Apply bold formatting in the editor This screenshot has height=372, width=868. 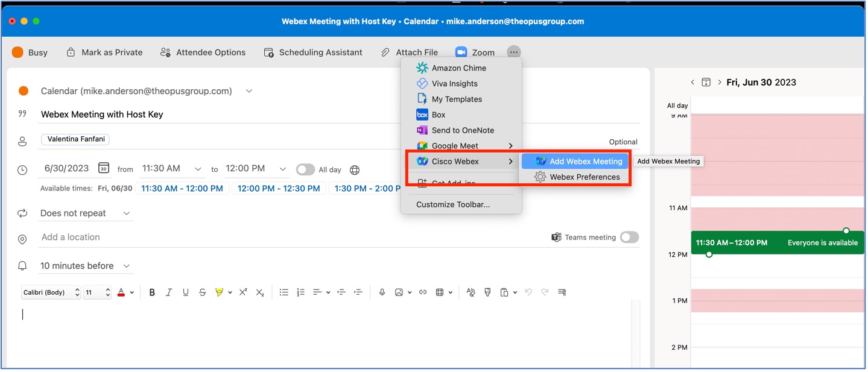(x=152, y=292)
